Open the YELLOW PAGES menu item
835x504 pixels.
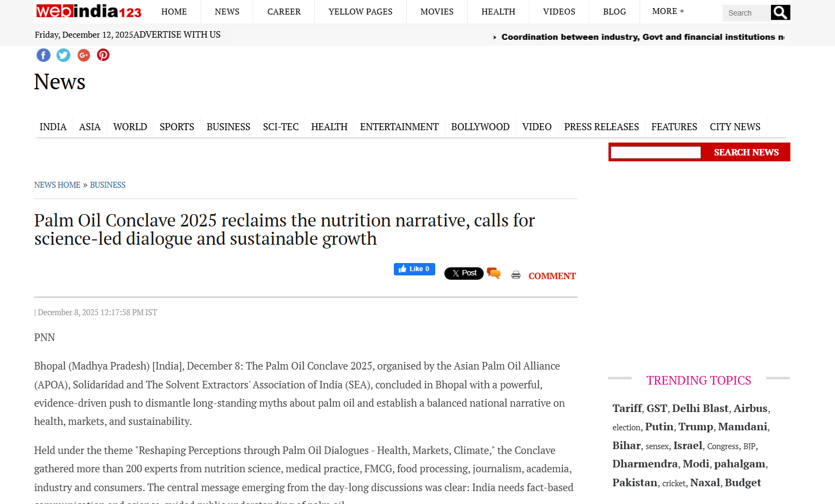coord(360,12)
